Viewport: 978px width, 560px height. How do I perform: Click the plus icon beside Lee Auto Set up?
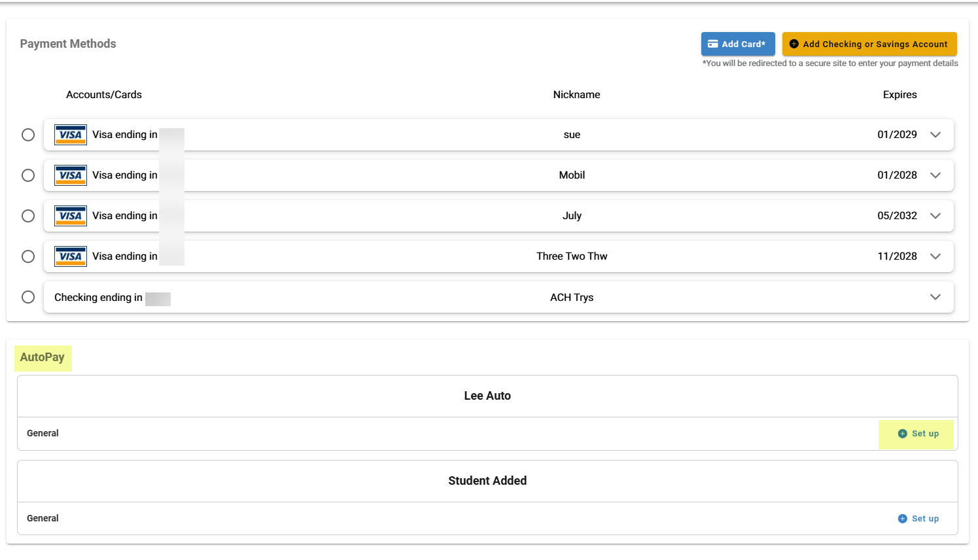902,434
